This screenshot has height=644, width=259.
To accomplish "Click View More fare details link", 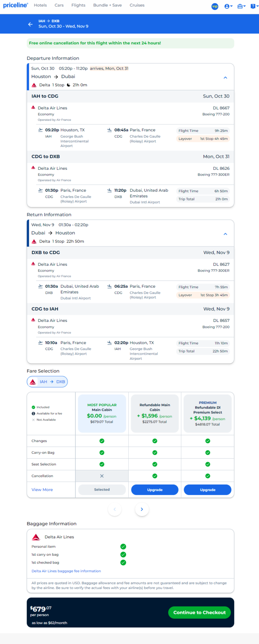I will pyautogui.click(x=42, y=490).
